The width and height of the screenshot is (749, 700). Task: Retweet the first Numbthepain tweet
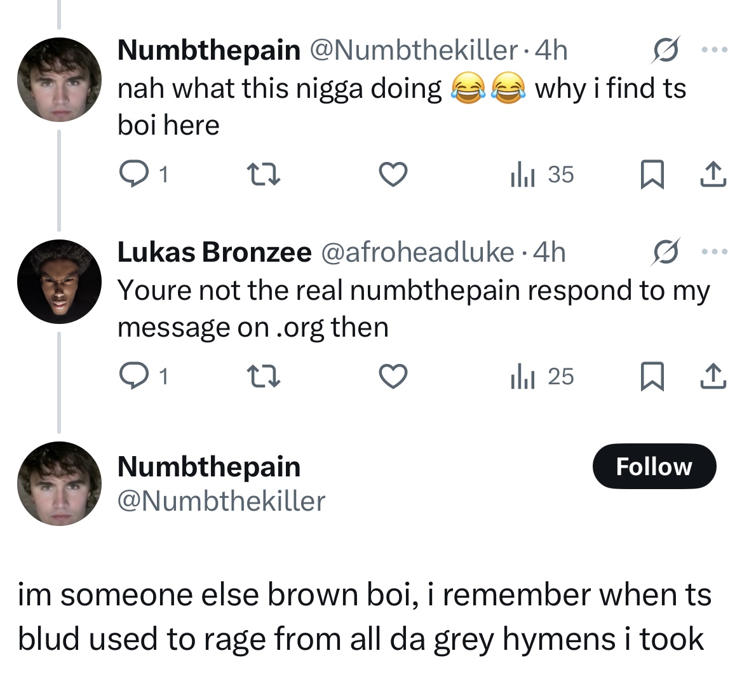(x=263, y=174)
